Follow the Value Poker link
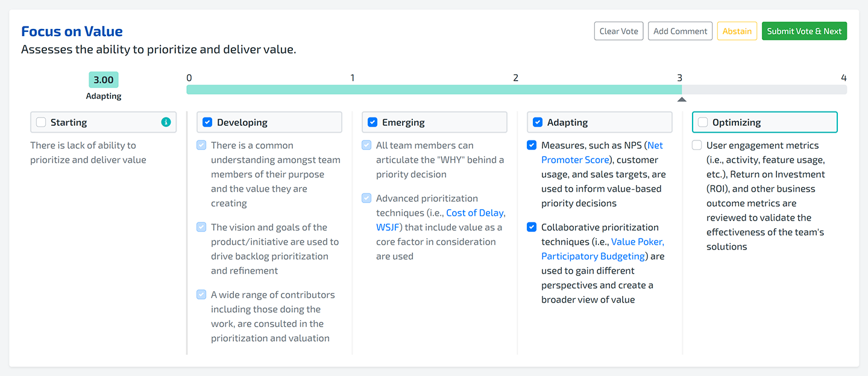868x376 pixels. (x=637, y=242)
